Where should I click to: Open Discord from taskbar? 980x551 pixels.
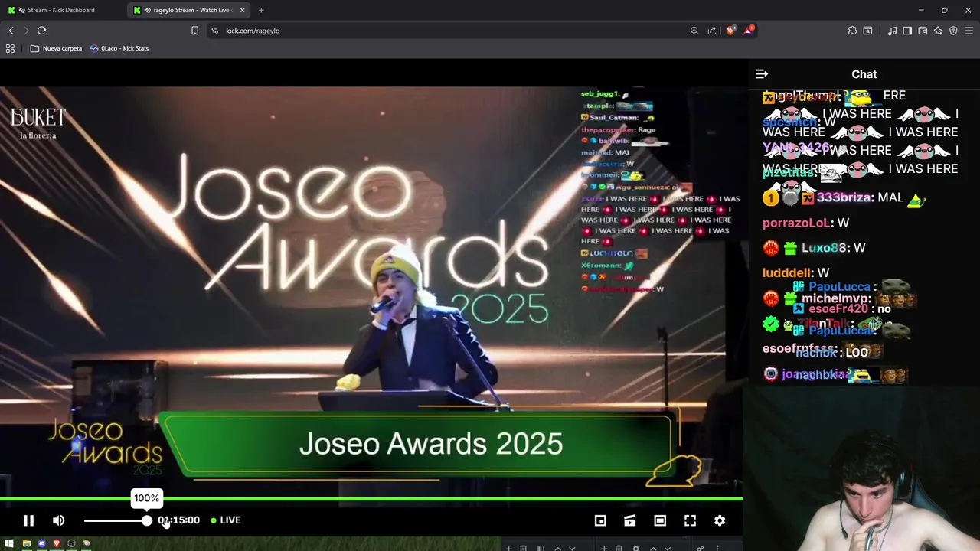click(42, 544)
